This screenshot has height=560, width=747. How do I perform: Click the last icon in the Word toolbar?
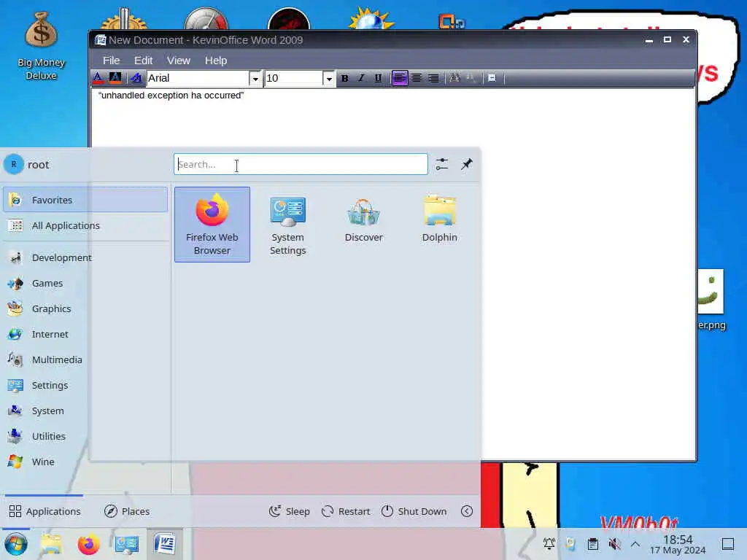coord(492,78)
